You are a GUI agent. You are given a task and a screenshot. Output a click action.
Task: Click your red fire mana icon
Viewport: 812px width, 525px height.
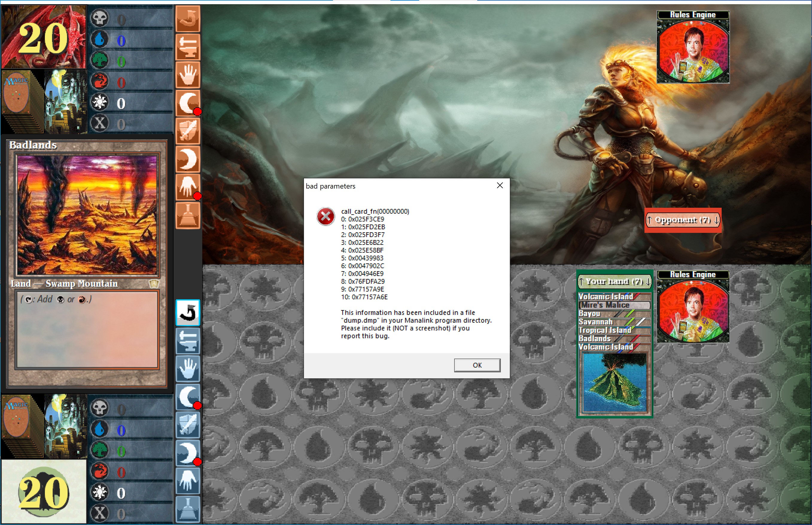pyautogui.click(x=100, y=471)
